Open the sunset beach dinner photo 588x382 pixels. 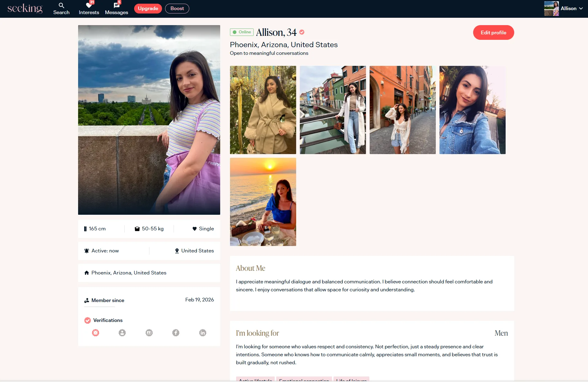click(x=263, y=202)
